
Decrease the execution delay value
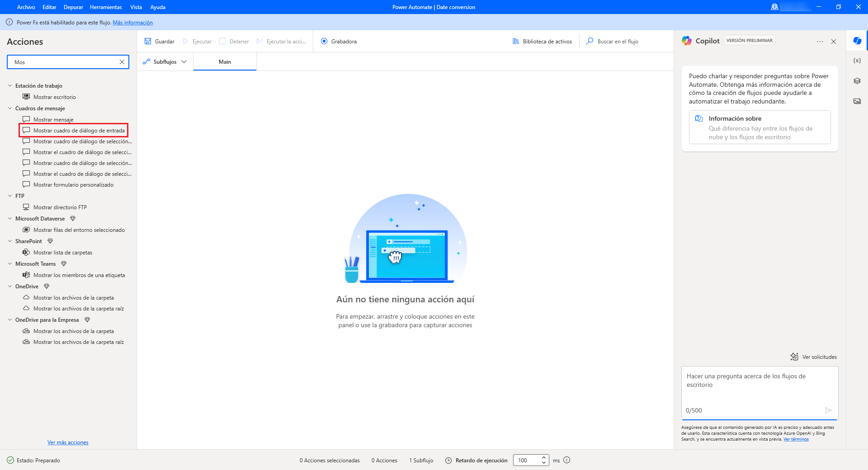pos(544,463)
